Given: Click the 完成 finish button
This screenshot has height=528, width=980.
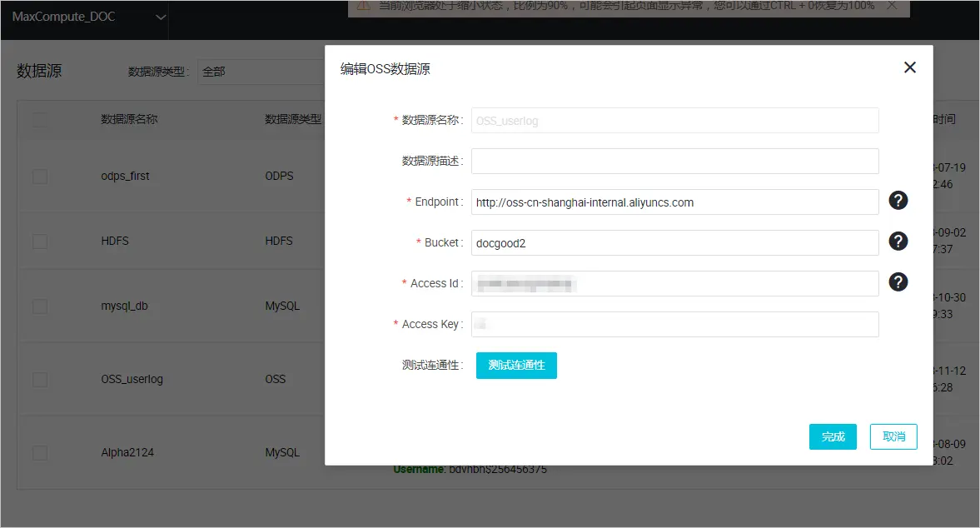Looking at the screenshot, I should 833,436.
